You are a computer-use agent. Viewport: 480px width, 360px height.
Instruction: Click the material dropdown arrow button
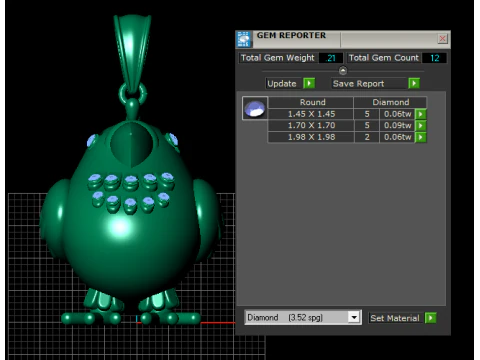(x=354, y=317)
